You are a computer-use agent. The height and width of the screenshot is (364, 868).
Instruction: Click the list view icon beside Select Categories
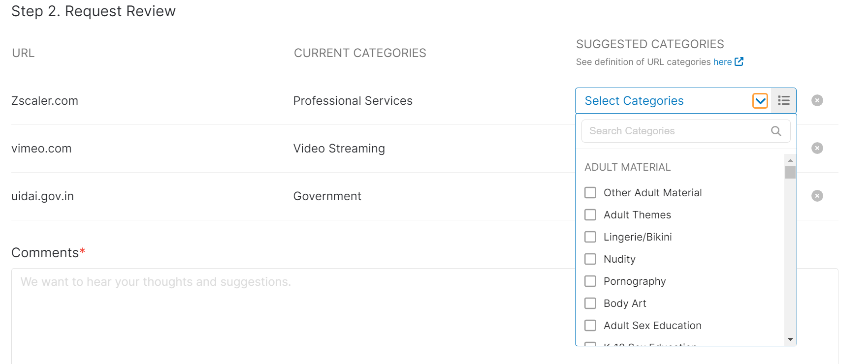[x=784, y=101]
